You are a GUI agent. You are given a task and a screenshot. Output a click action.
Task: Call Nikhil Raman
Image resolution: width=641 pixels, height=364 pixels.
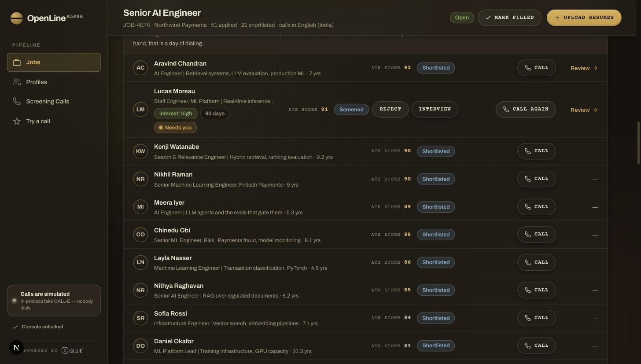pos(537,179)
